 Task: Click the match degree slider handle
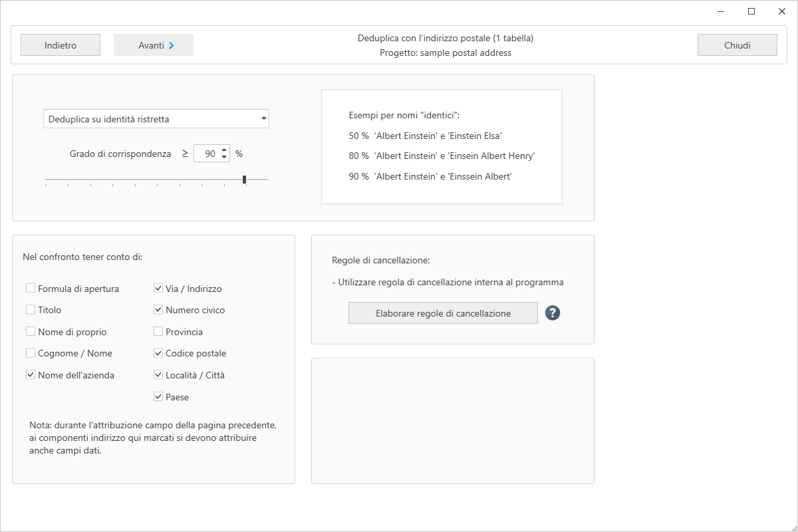[x=245, y=180]
